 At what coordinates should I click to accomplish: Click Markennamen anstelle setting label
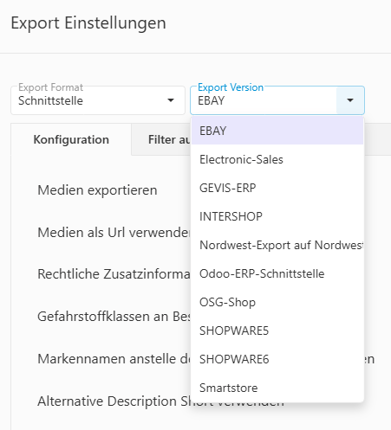pos(114,359)
